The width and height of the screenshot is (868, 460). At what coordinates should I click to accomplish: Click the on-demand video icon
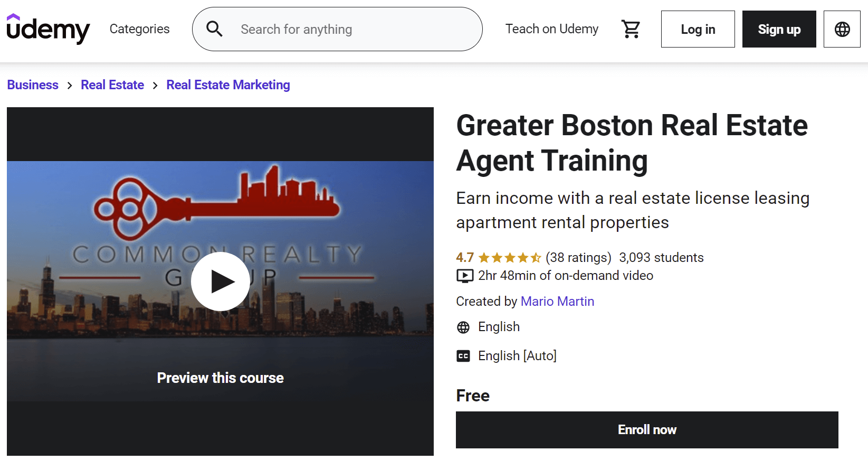[465, 276]
